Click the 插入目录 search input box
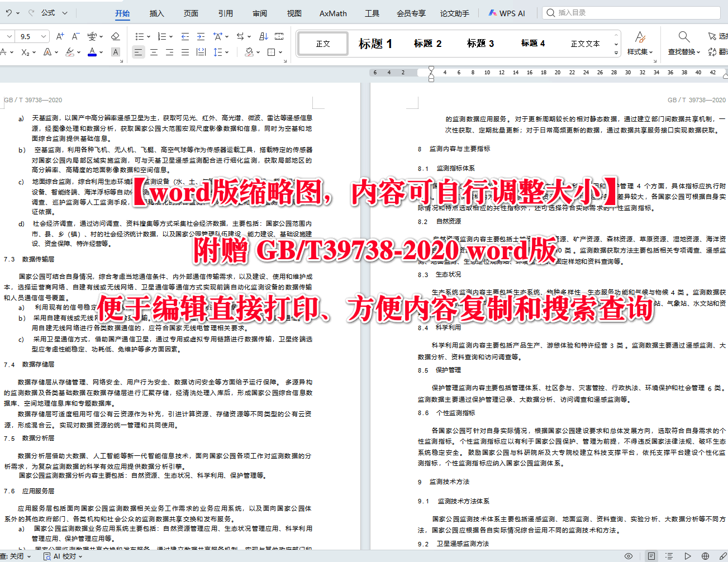This screenshot has width=728, height=562. pyautogui.click(x=631, y=12)
